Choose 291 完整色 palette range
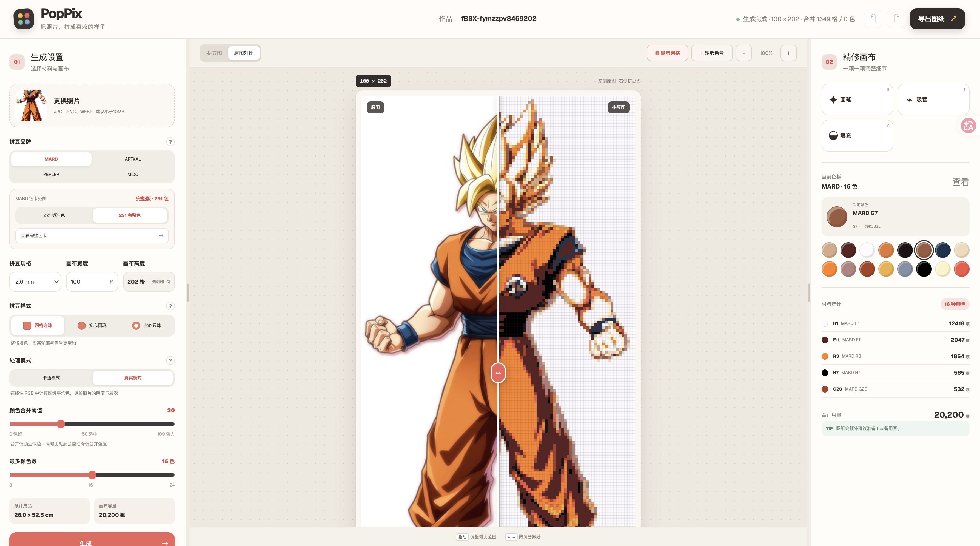The height and width of the screenshot is (546, 980). pyautogui.click(x=130, y=215)
